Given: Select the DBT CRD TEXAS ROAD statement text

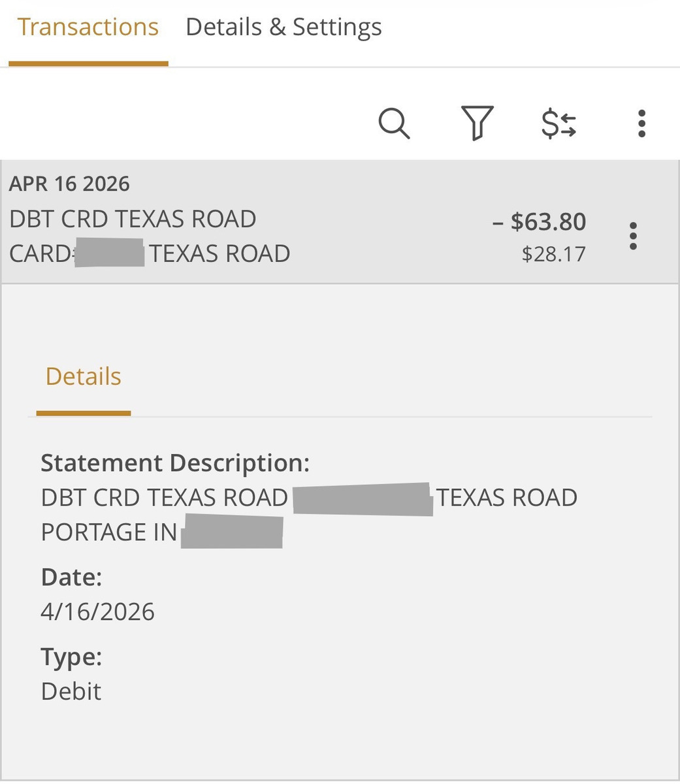Looking at the screenshot, I should (164, 498).
